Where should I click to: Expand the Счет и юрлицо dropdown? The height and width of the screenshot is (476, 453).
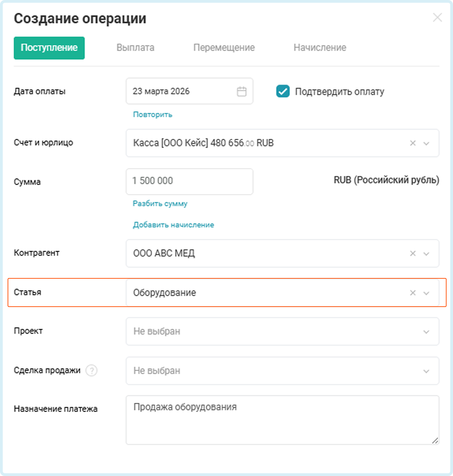(x=426, y=143)
